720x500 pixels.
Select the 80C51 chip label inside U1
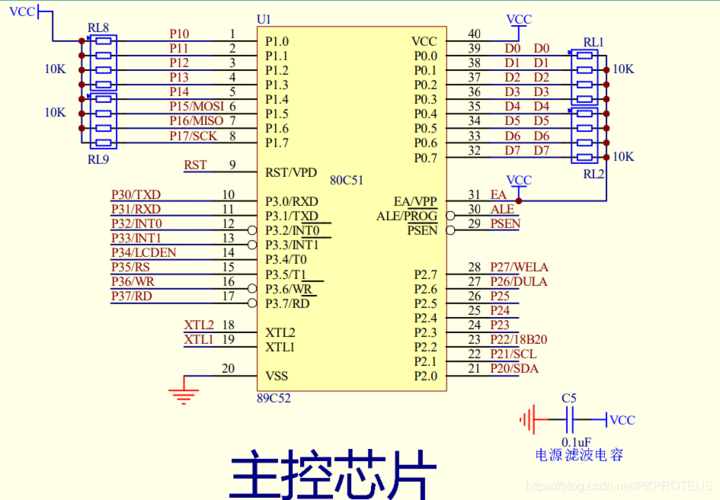click(x=347, y=179)
